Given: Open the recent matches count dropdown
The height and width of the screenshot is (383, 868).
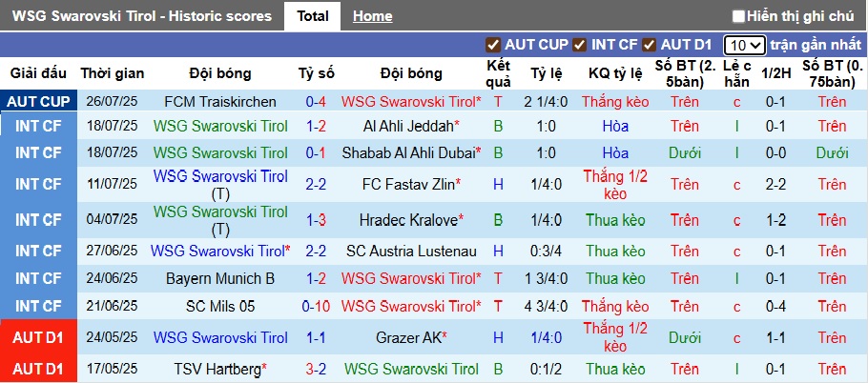Looking at the screenshot, I should (744, 45).
